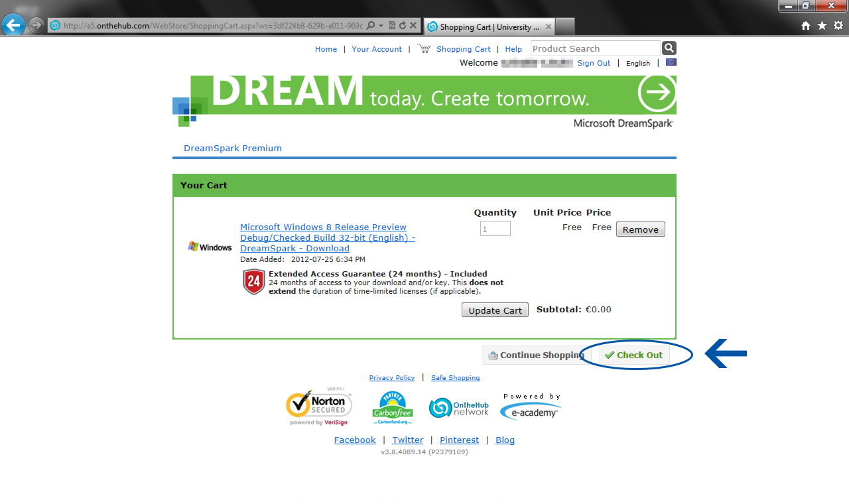Click the Update Cart button
This screenshot has height=504, width=849.
[x=495, y=310]
